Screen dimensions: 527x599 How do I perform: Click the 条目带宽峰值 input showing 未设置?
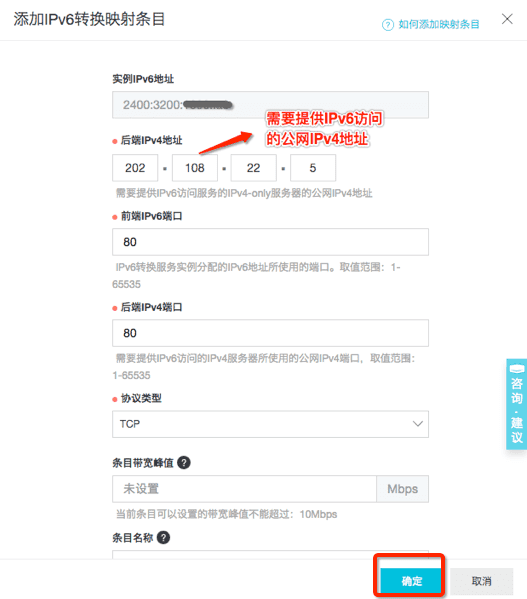pos(244,489)
